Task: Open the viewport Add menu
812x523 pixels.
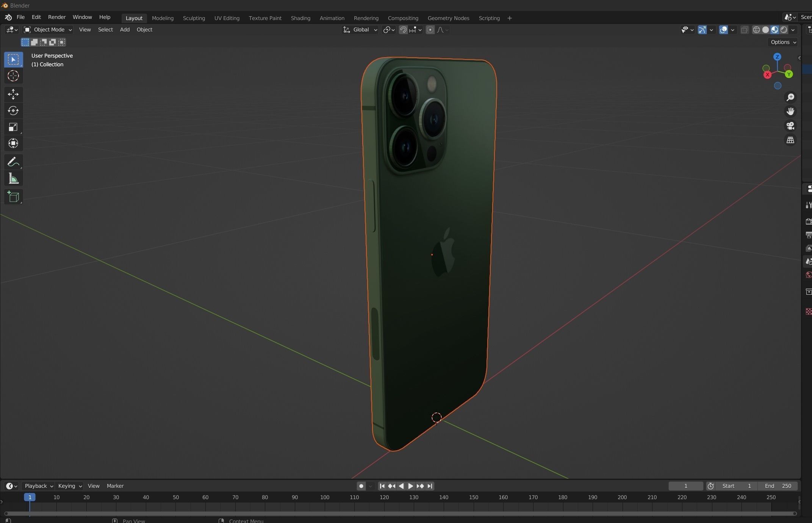Action: [x=125, y=30]
